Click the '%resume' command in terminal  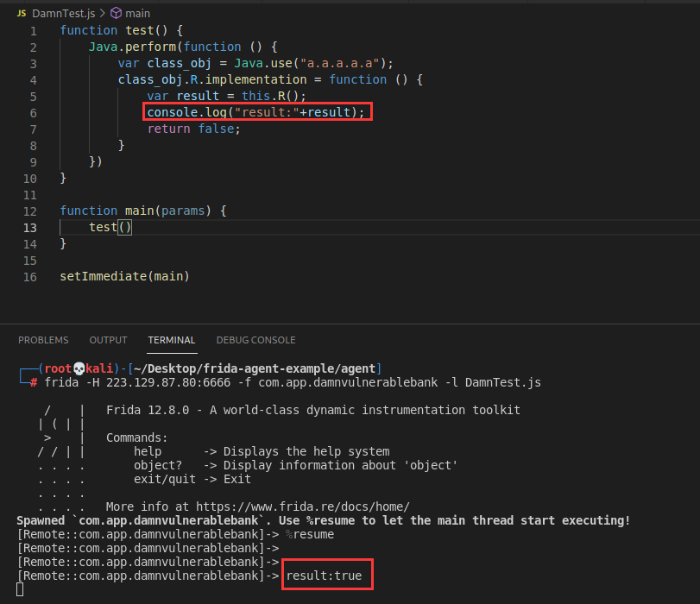point(310,534)
